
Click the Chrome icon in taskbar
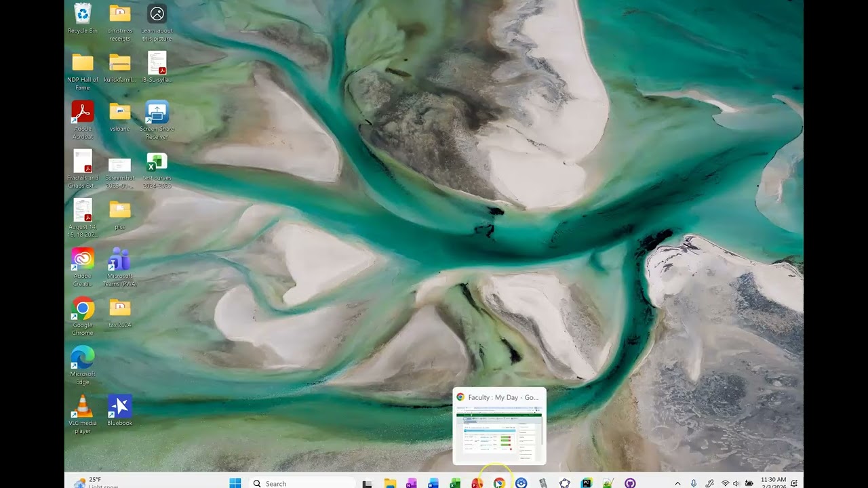pyautogui.click(x=499, y=483)
